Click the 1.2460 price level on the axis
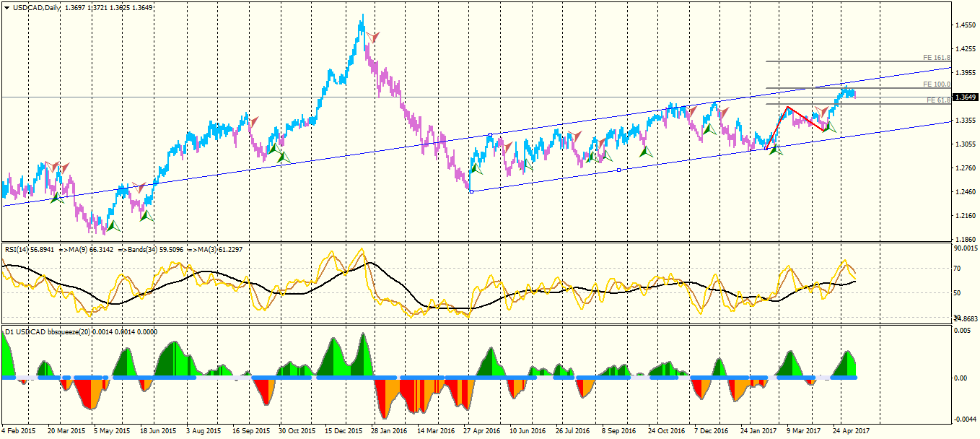The height and width of the screenshot is (439, 980). tap(966, 192)
